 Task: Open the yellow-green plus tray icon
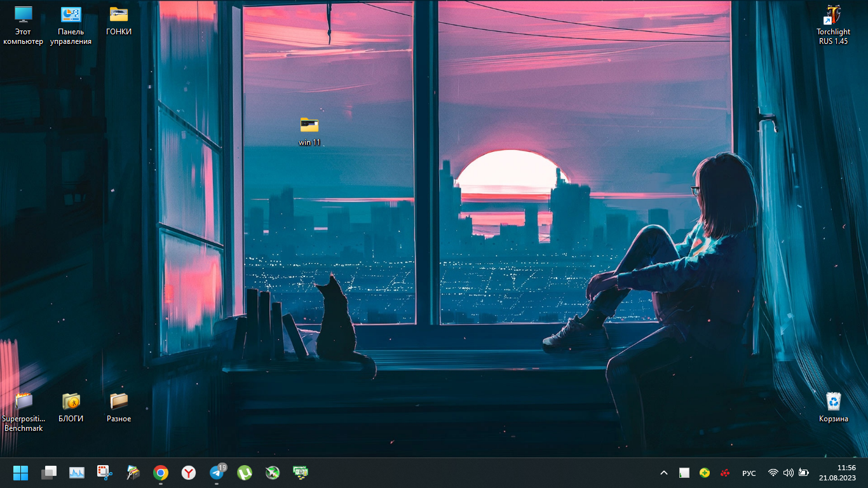705,473
